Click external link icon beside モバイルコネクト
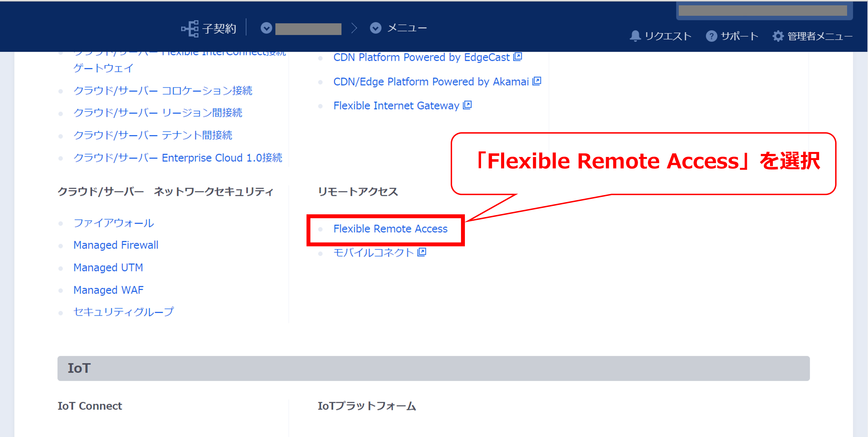 tap(422, 252)
